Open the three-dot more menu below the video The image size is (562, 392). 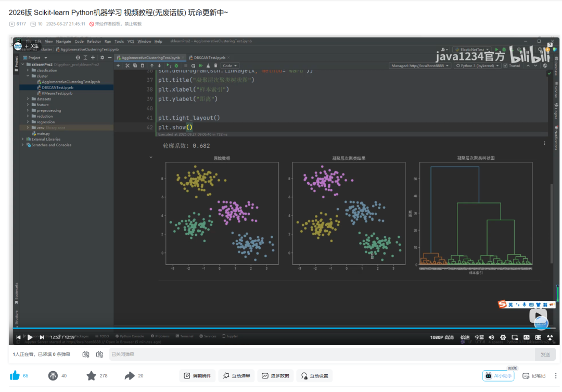click(556, 375)
